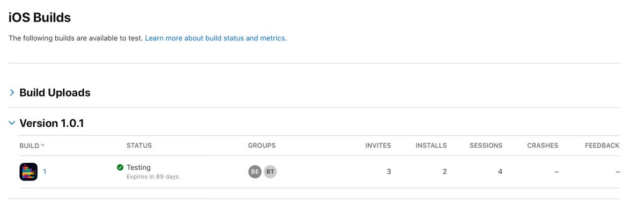This screenshot has width=644, height=203.
Task: Click the green Testing status checkmark icon
Action: (x=120, y=168)
